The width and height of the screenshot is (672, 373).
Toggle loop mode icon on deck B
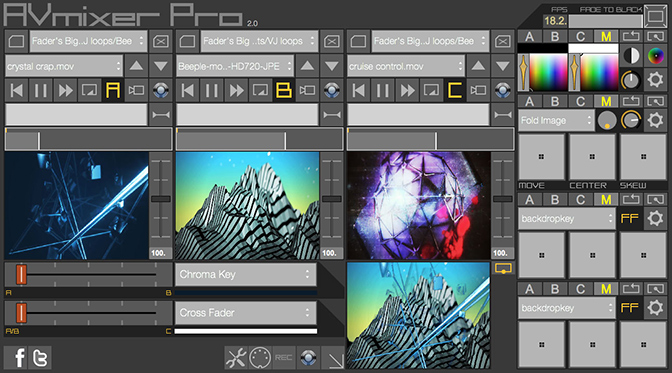260,90
